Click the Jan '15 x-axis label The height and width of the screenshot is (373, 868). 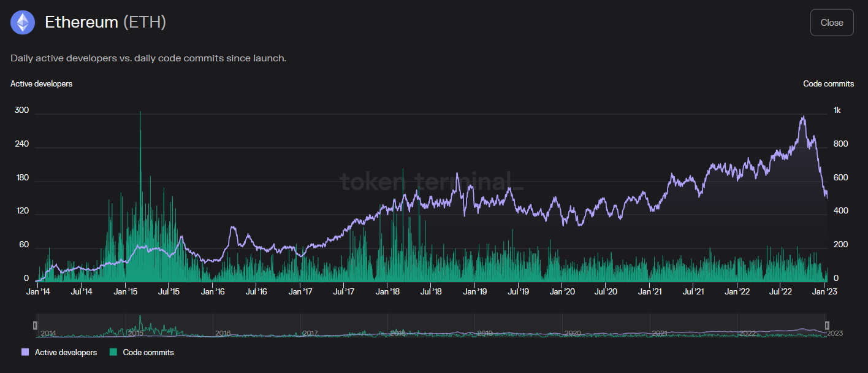click(x=125, y=291)
